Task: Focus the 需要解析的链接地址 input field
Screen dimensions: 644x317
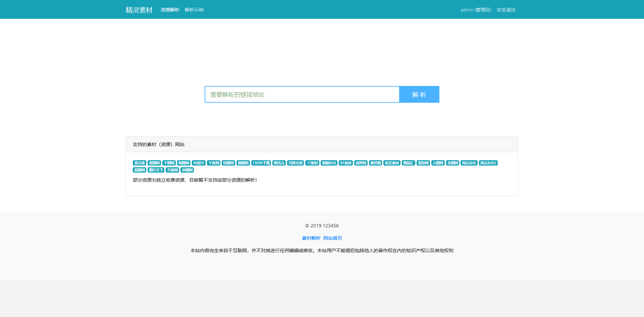Action: tap(302, 95)
